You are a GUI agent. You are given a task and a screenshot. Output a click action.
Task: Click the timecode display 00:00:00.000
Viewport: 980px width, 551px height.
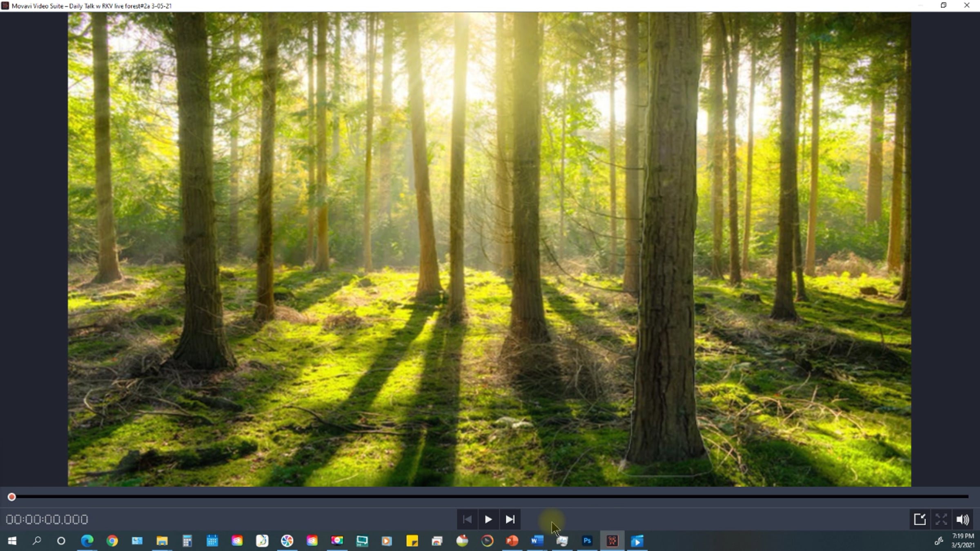[47, 520]
